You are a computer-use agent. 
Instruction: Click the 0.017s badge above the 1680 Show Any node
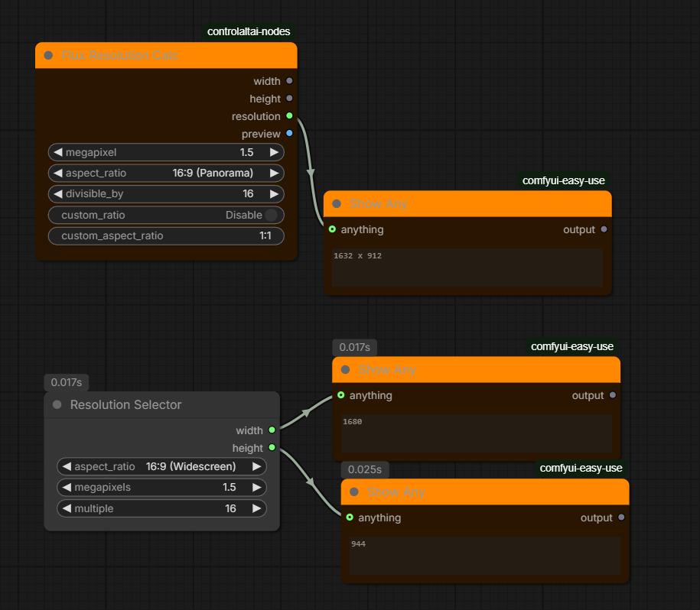[x=354, y=347]
